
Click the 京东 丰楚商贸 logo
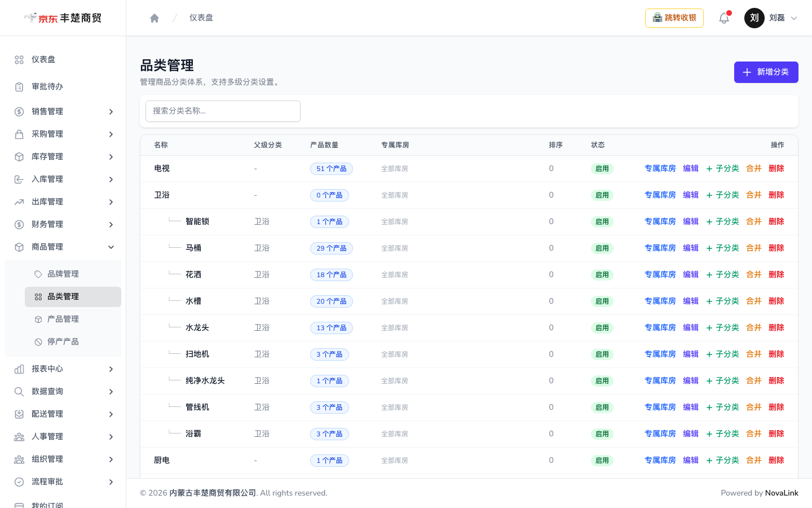[63, 18]
